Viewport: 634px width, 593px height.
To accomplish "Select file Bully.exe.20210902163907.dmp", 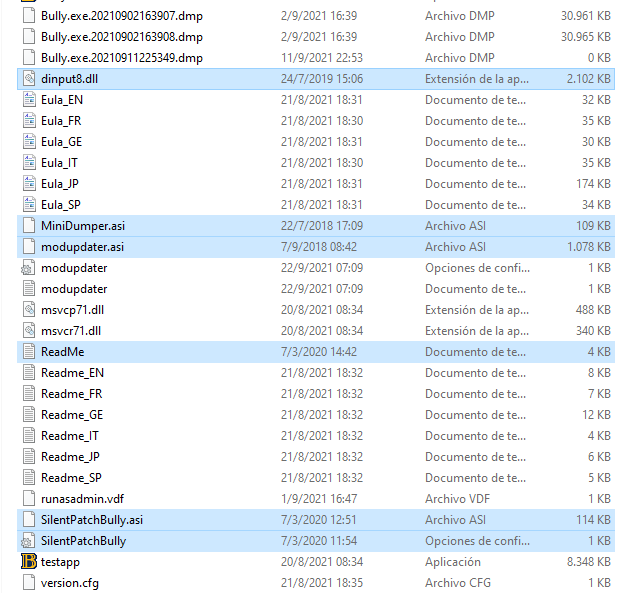I will [x=122, y=16].
